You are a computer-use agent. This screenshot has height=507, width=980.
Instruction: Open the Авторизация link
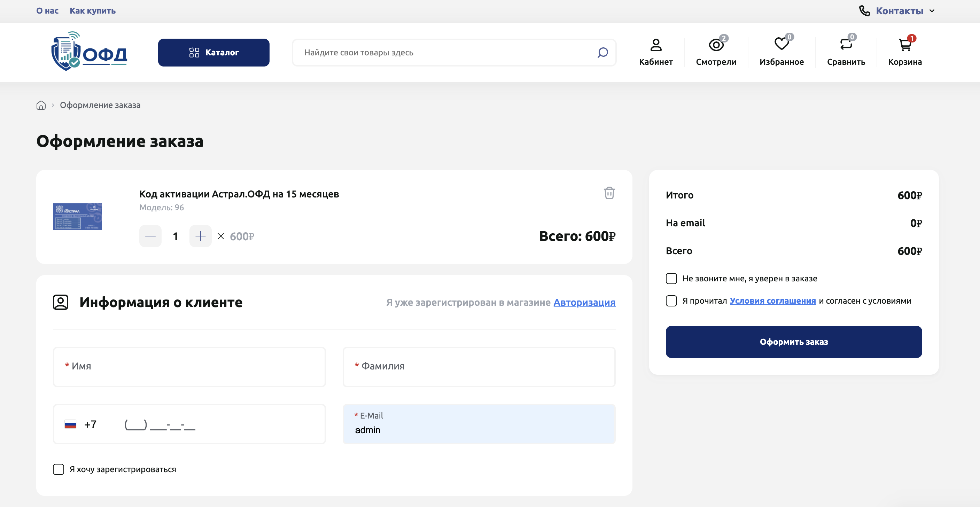(x=584, y=302)
